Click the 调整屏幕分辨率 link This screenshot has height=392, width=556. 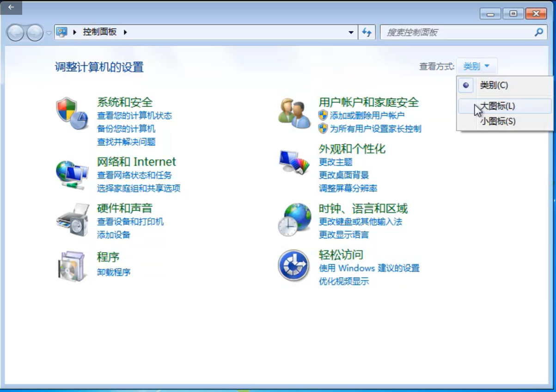[348, 188]
